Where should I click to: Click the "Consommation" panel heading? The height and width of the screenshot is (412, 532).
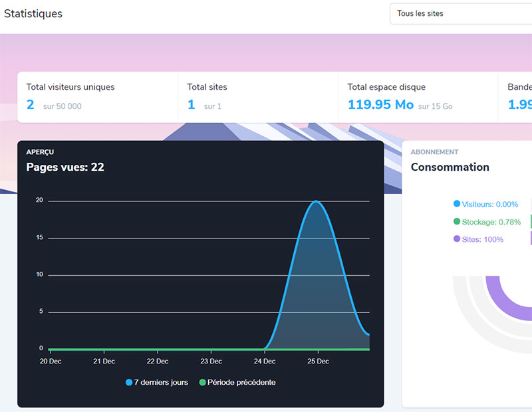pyautogui.click(x=450, y=167)
